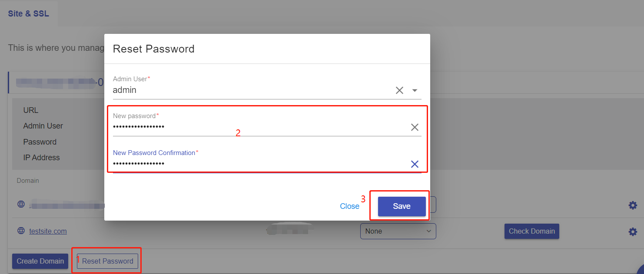Save the new password

point(402,206)
